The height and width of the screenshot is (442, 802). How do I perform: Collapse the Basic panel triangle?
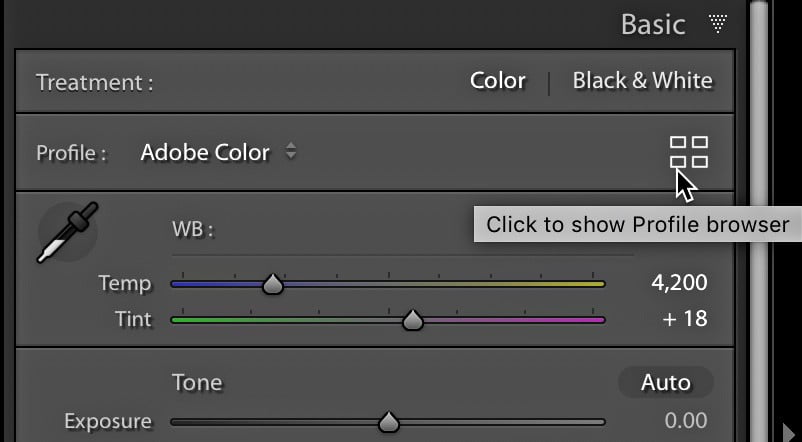pyautogui.click(x=718, y=23)
